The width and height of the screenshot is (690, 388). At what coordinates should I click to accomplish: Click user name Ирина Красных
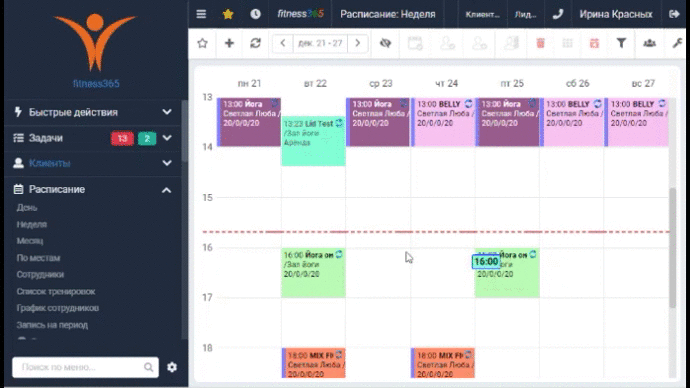click(x=616, y=14)
